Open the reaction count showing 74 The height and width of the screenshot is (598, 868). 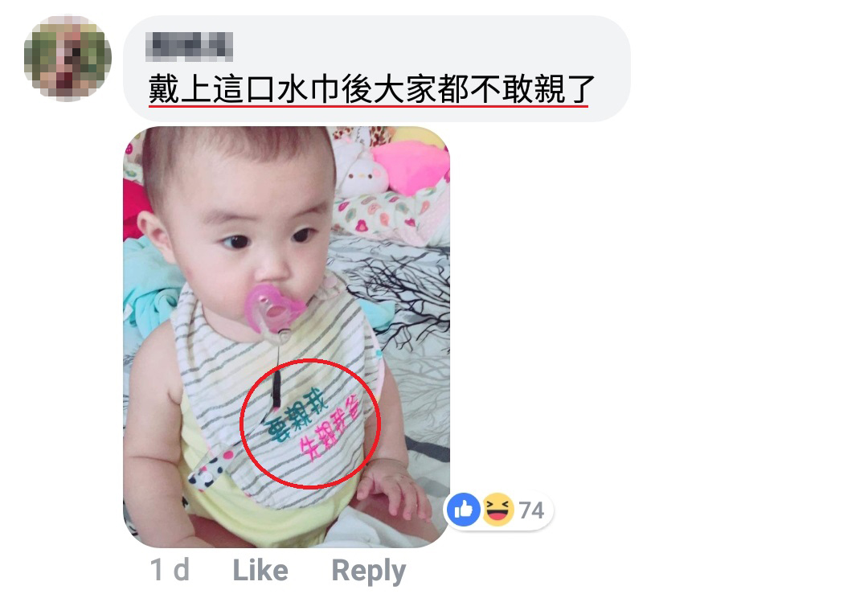click(531, 510)
